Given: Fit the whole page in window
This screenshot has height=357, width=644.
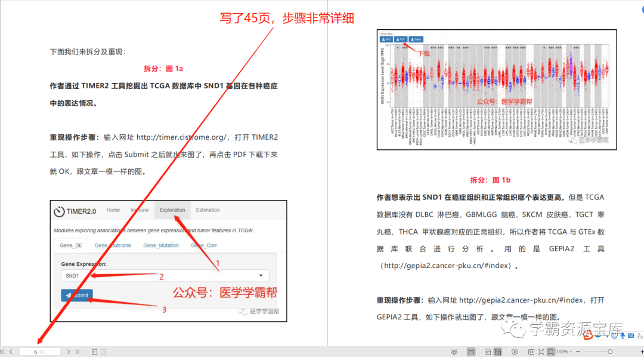Looking at the screenshot, I should pyautogui.click(x=541, y=352).
